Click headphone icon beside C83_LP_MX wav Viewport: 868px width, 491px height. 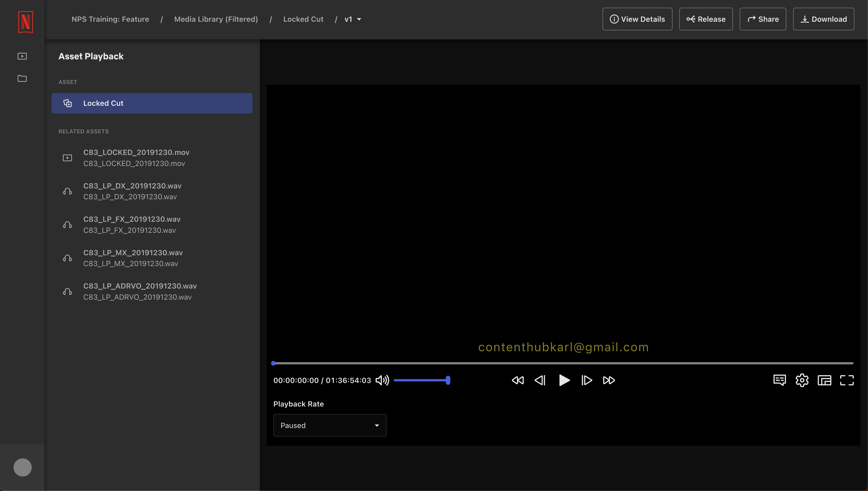point(67,258)
